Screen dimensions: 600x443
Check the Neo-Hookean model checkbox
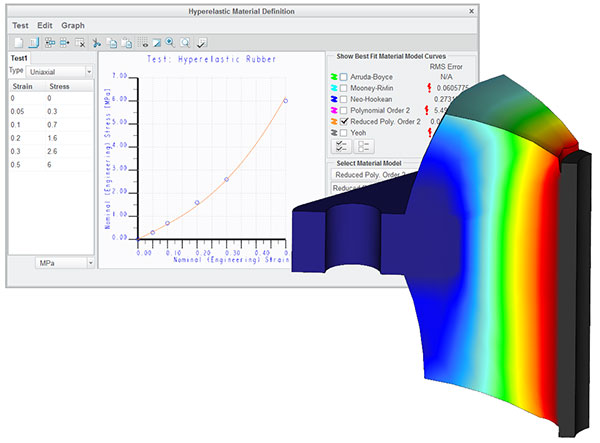click(344, 99)
